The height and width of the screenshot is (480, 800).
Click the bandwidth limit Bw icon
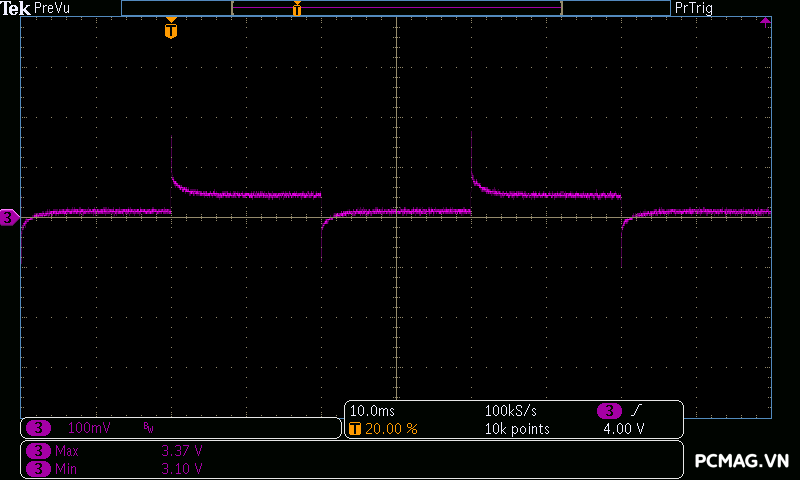pyautogui.click(x=148, y=428)
